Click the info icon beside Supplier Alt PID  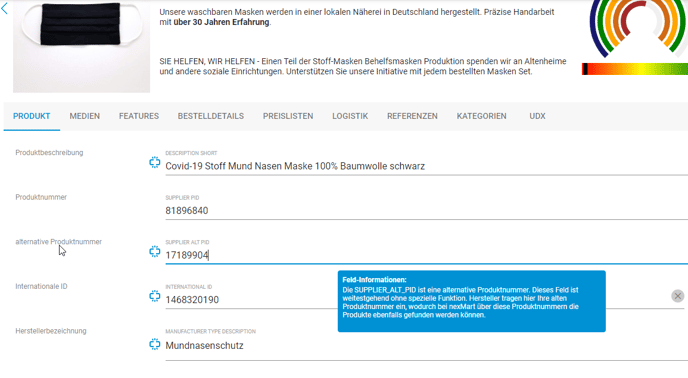pyautogui.click(x=154, y=252)
